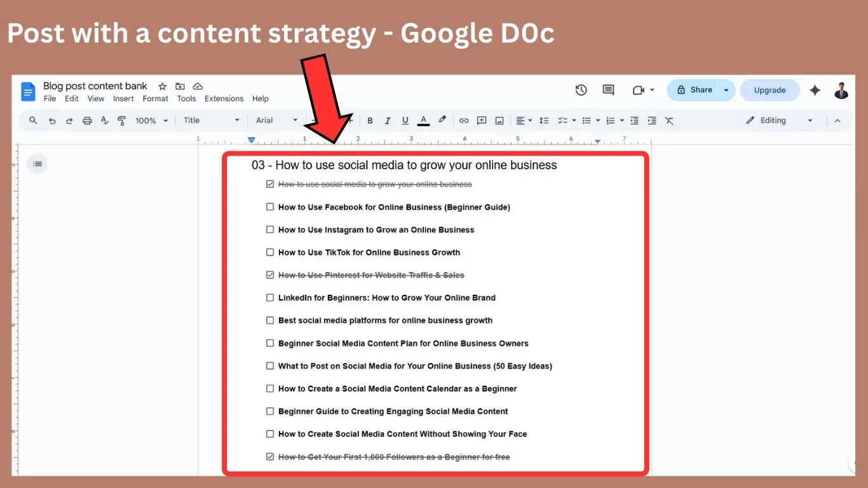This screenshot has height=488, width=868.
Task: Open the Arial font dropdown
Action: click(276, 121)
